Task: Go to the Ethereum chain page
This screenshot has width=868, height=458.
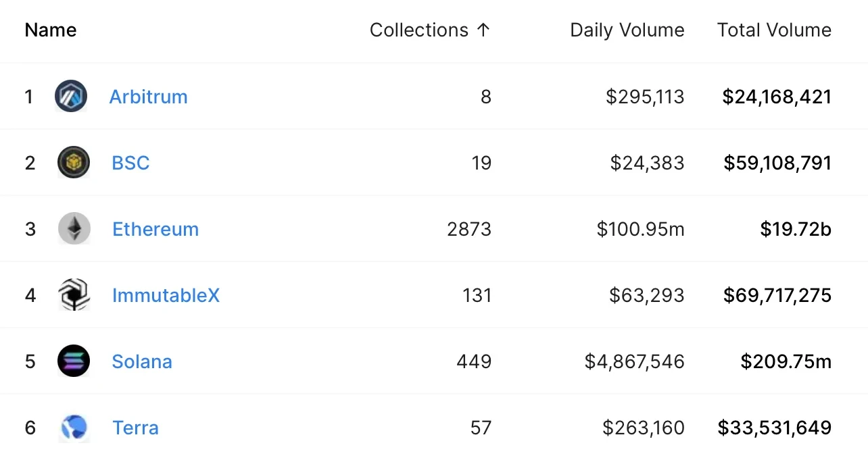Action: coord(155,229)
